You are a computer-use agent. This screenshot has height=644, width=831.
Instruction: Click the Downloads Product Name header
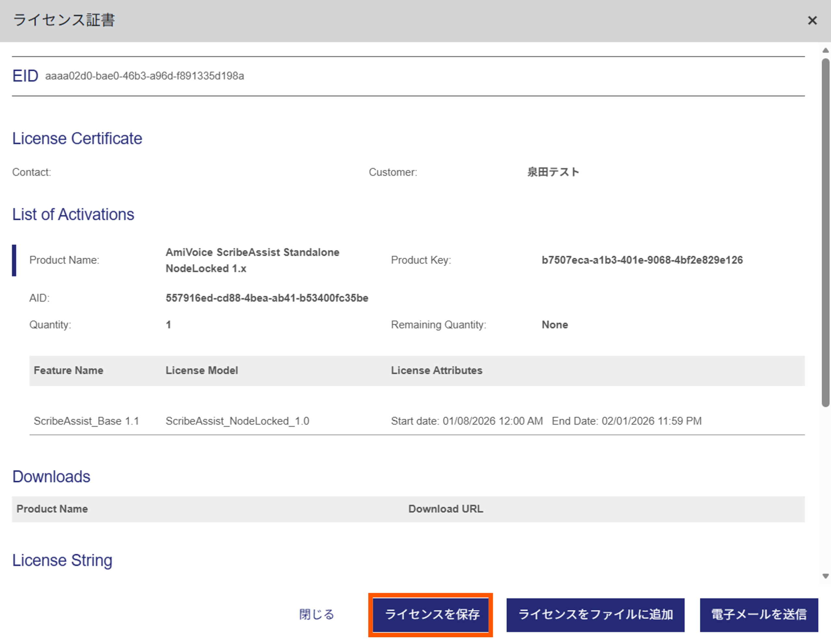(52, 509)
